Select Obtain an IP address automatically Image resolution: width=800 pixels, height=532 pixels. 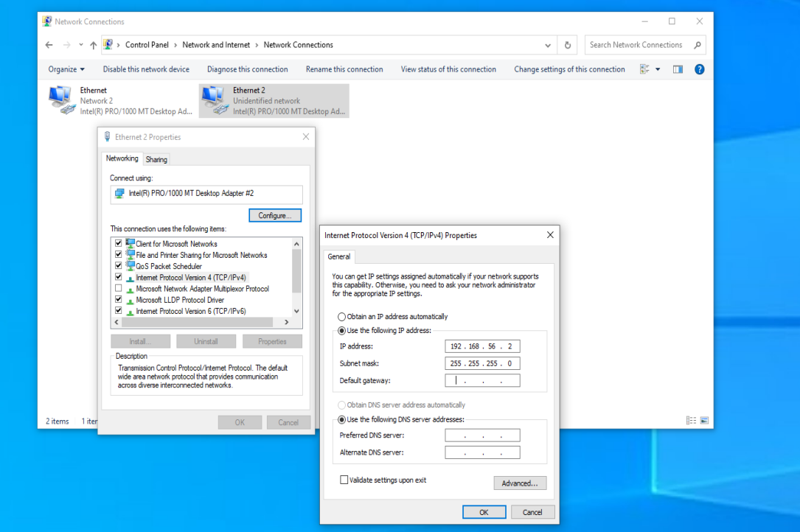(341, 316)
